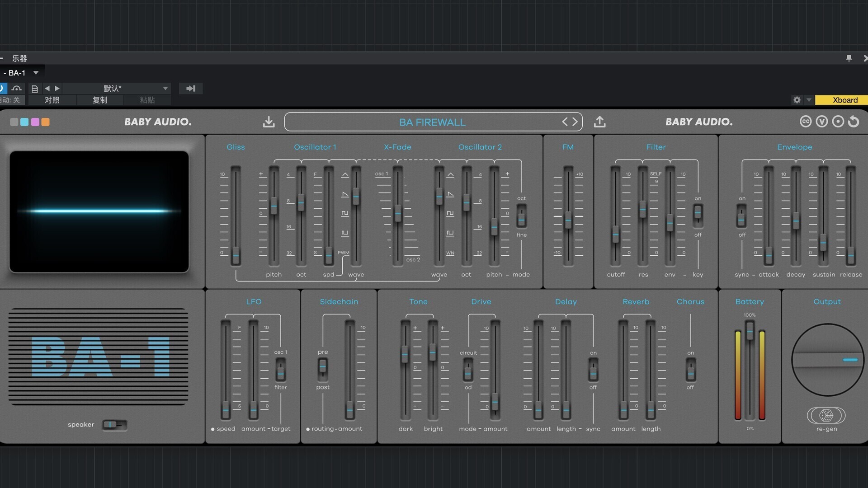Click the CC icon in header
Image resolution: width=868 pixels, height=488 pixels.
tap(805, 122)
